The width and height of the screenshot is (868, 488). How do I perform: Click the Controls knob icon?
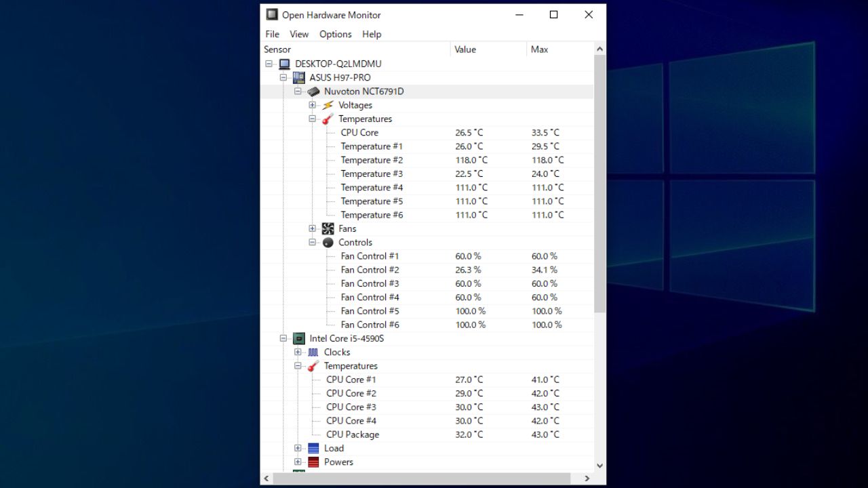[x=328, y=243]
